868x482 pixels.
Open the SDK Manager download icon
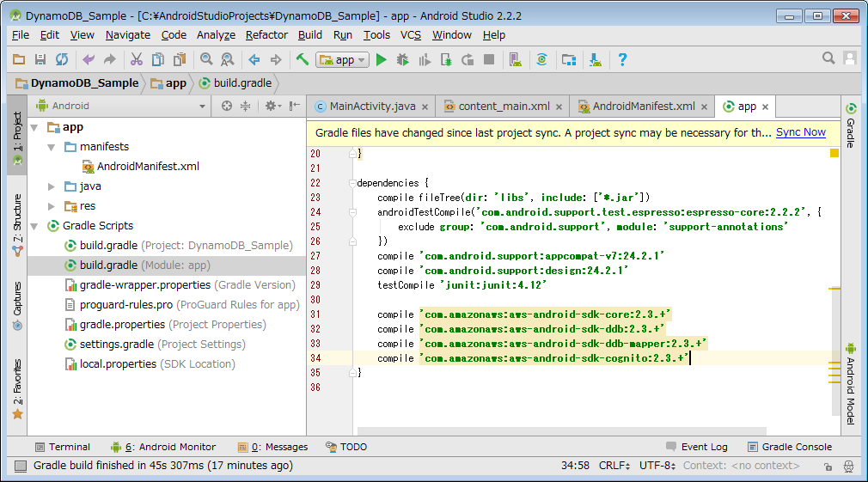595,59
